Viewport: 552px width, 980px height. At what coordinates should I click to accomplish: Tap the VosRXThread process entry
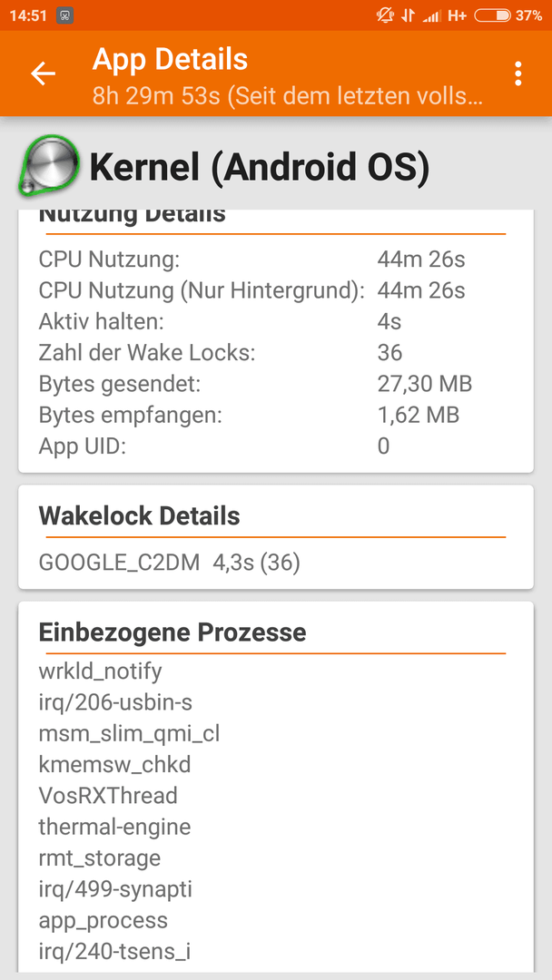(108, 796)
